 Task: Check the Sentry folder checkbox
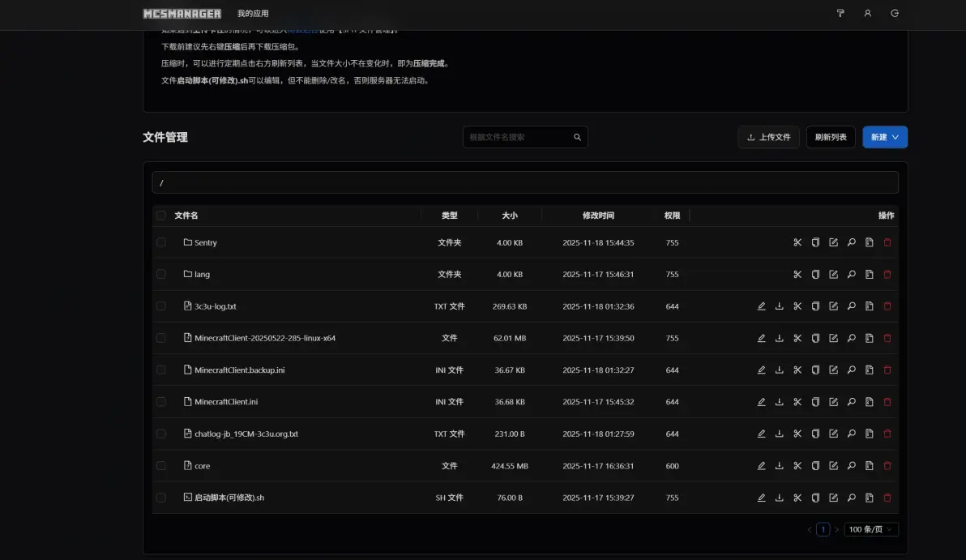tap(160, 243)
